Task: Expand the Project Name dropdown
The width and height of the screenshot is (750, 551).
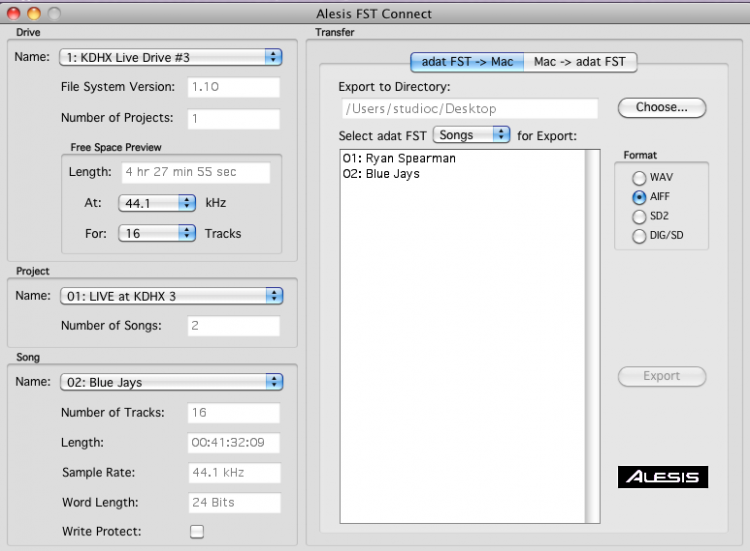Action: (x=170, y=296)
